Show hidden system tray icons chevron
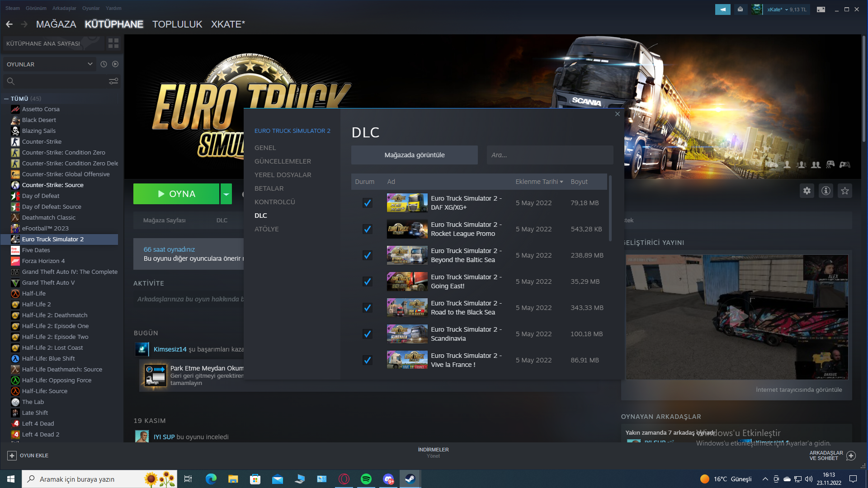 click(765, 479)
